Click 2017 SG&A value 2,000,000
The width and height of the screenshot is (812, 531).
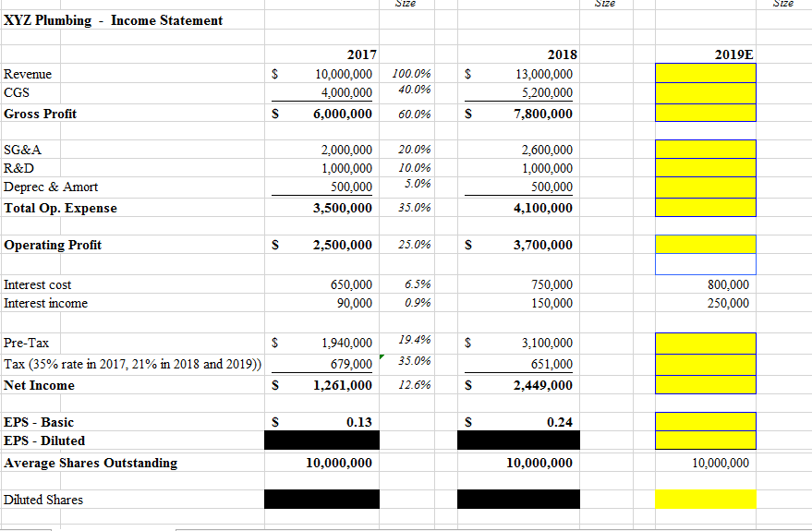347,150
